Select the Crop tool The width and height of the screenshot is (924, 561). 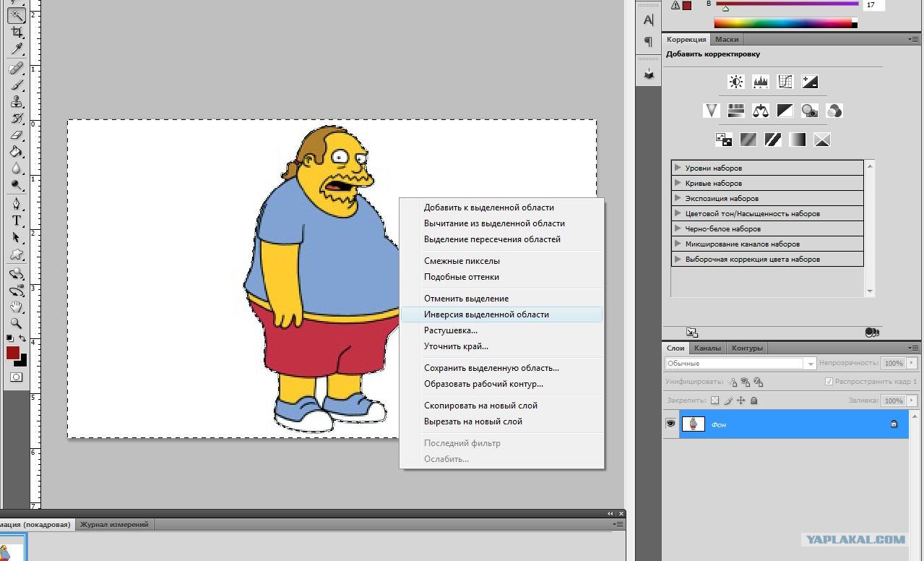click(x=16, y=32)
